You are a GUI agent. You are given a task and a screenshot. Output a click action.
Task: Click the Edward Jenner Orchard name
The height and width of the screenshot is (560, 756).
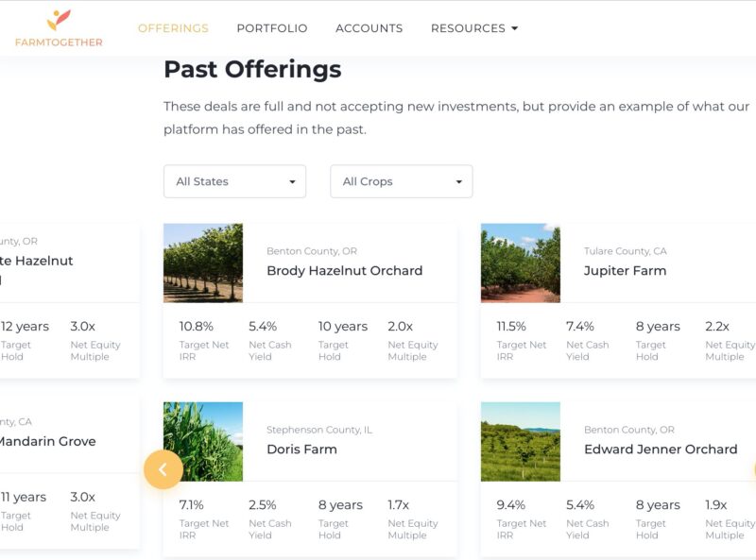pyautogui.click(x=661, y=449)
